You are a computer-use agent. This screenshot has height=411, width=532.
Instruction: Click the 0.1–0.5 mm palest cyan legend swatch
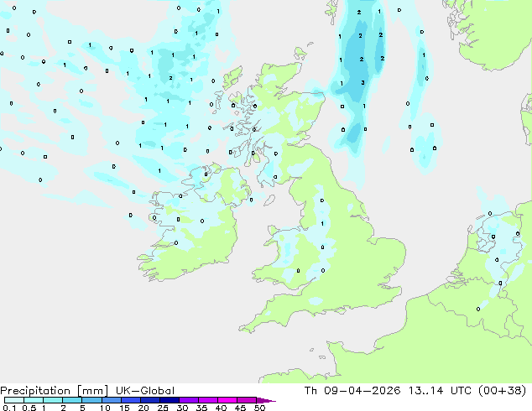(x=14, y=400)
